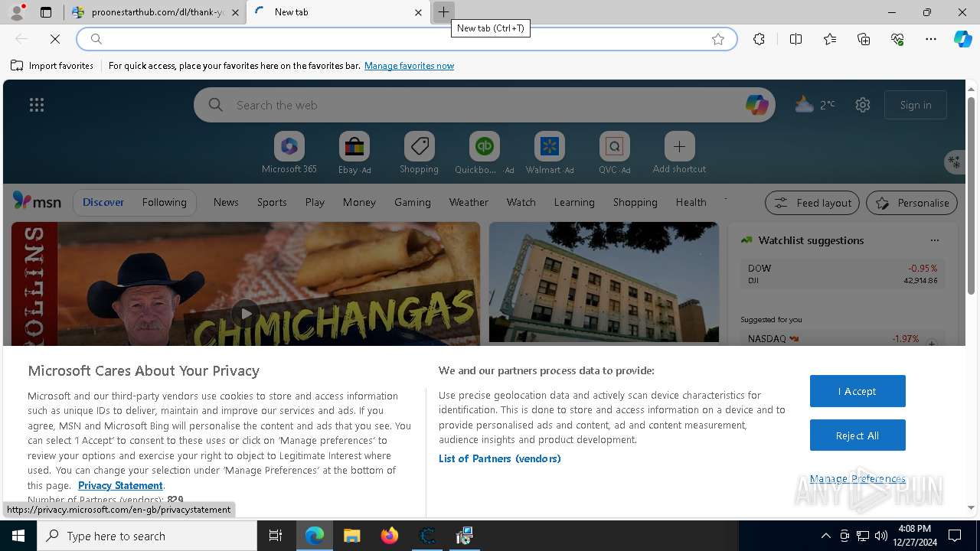Screen dimensions: 980x551
Task: Open tab actions menu icon
Action: 46,12
